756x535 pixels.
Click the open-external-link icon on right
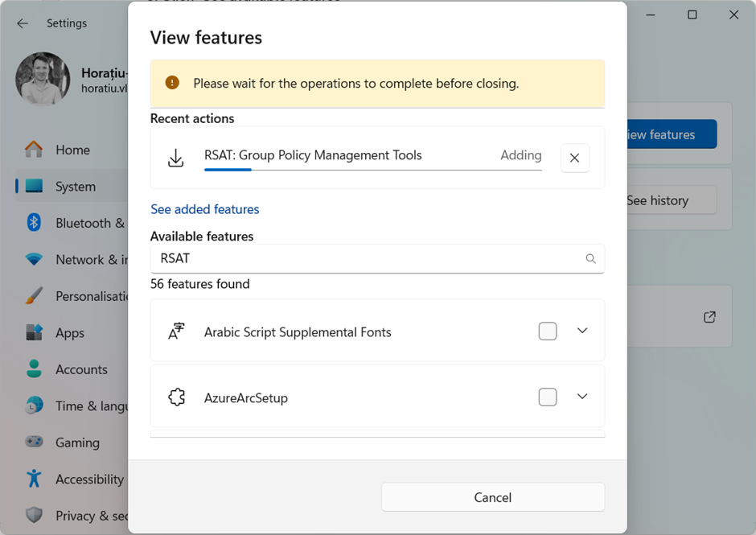pos(709,317)
